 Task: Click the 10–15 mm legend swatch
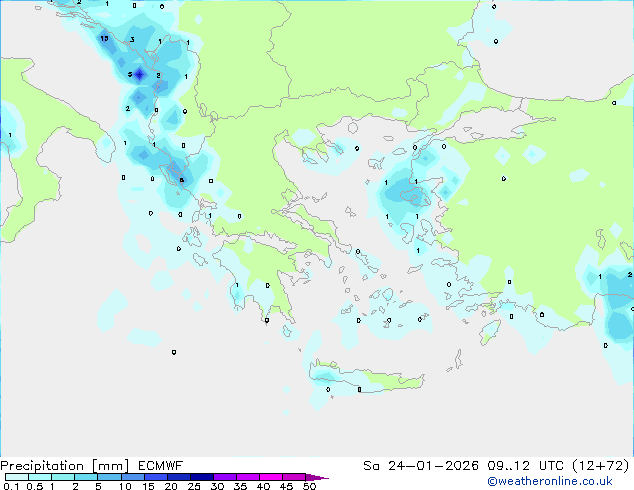point(133,477)
